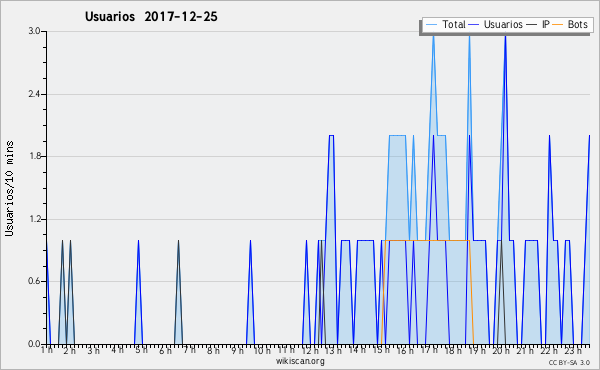Click the 23 h x-axis label
This screenshot has width=600, height=370.
point(573,350)
